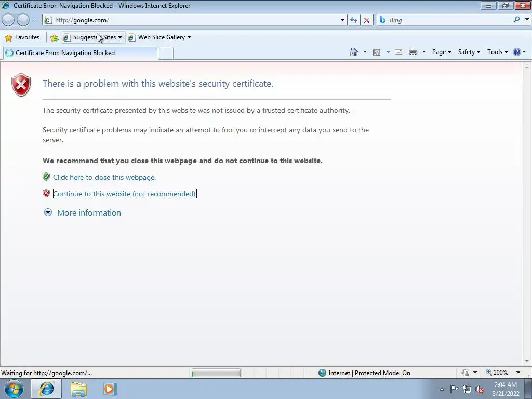Image resolution: width=532 pixels, height=399 pixels.
Task: Click the Read Mail icon
Action: [398, 52]
